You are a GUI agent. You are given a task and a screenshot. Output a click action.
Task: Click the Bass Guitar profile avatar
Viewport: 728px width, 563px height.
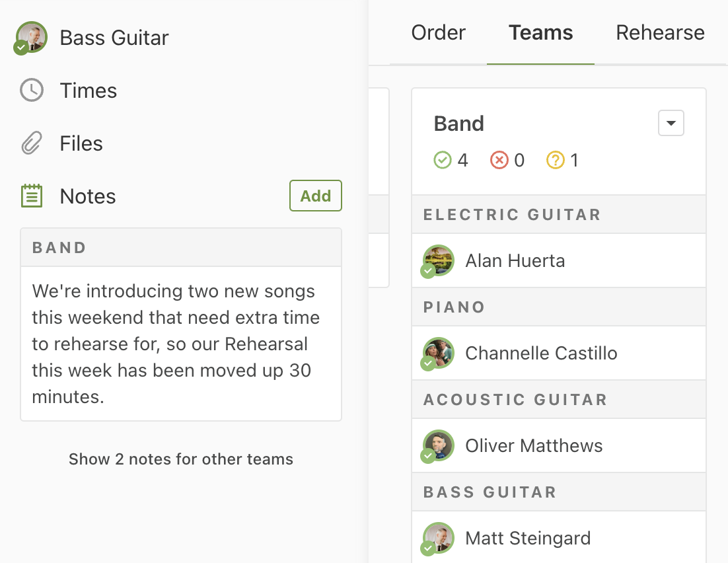[32, 37]
